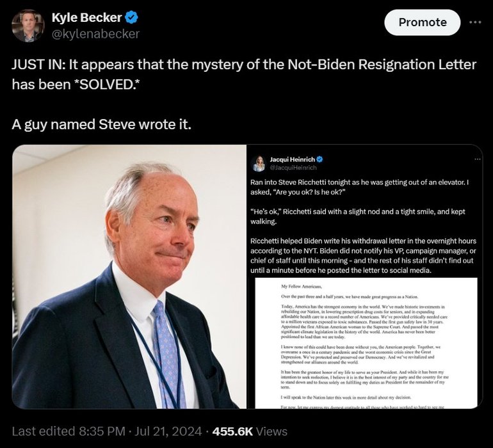This screenshot has width=493, height=448.
Task: Click the Jacqui Heinrich name in the screenshot
Action: pyautogui.click(x=291, y=159)
